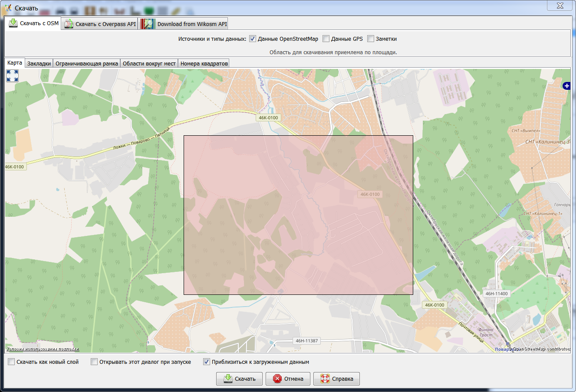Disable 'Приблизиться к загруженным данным'
This screenshot has height=392, width=576.
(x=207, y=362)
